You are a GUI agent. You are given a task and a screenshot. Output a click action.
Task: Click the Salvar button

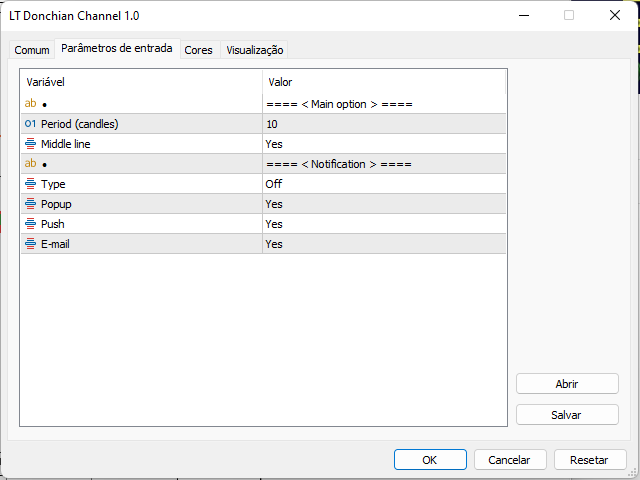point(567,415)
